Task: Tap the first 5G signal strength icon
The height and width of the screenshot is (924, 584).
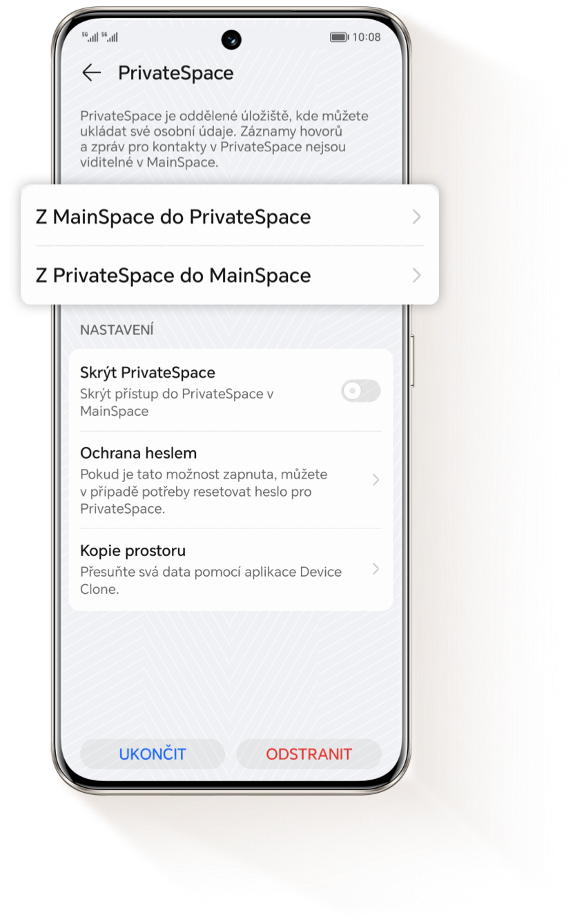Action: (x=90, y=37)
